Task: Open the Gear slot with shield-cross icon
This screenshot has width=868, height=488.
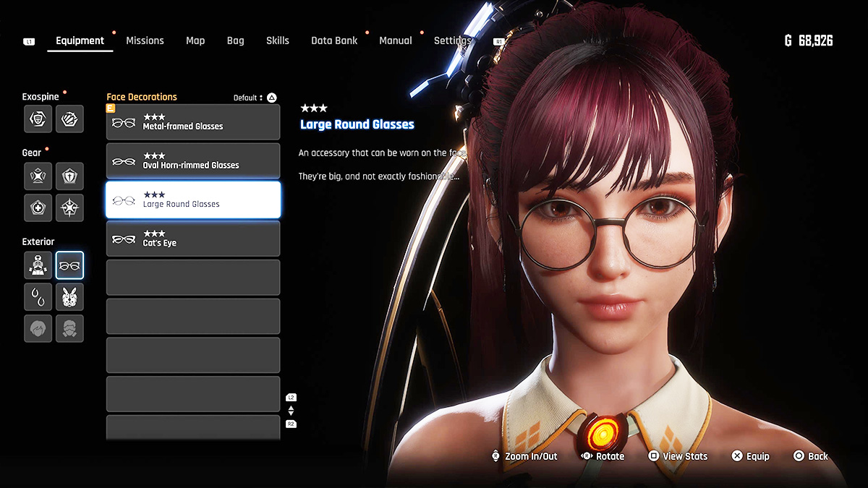Action: [x=69, y=176]
